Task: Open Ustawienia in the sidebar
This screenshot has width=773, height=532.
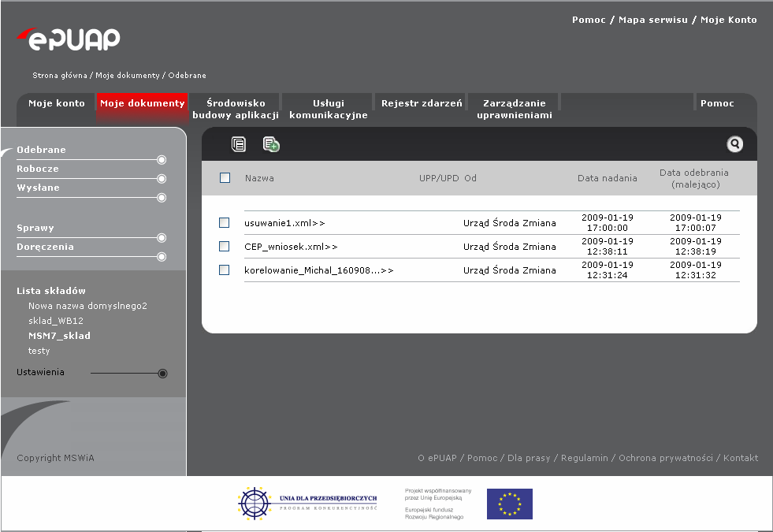Action: pos(40,372)
